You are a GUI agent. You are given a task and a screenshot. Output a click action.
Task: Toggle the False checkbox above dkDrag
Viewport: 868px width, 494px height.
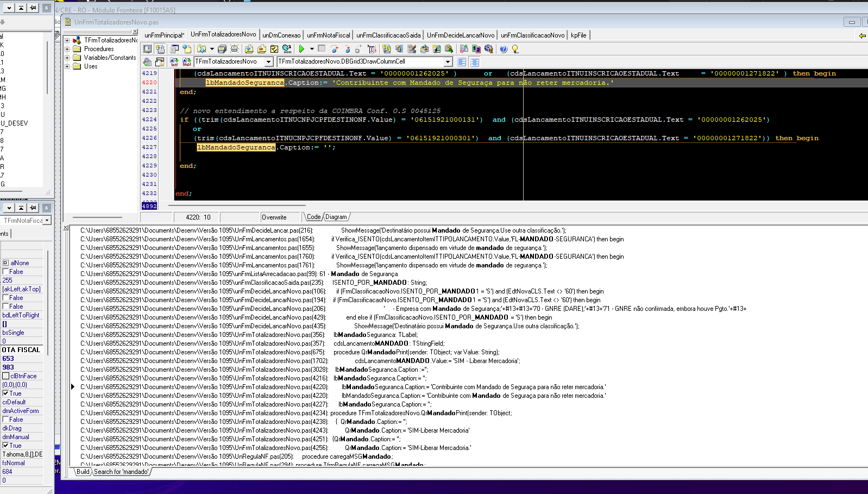5,420
